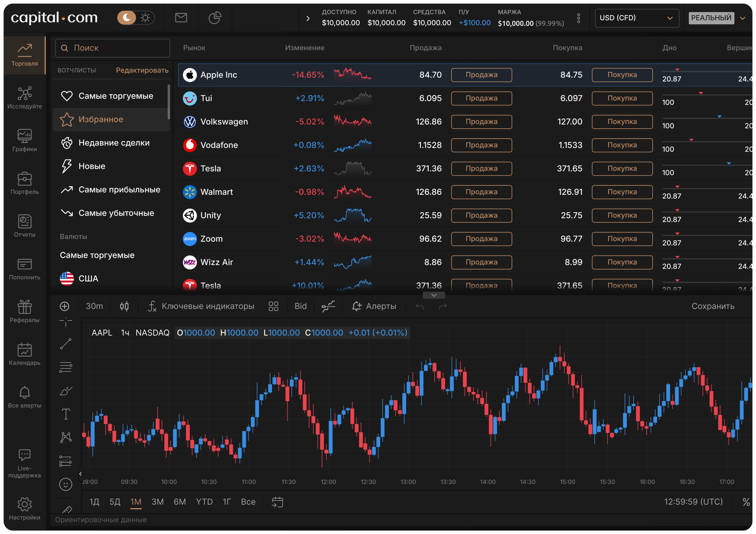Open Графики in the sidebar
756x534 pixels.
click(25, 140)
